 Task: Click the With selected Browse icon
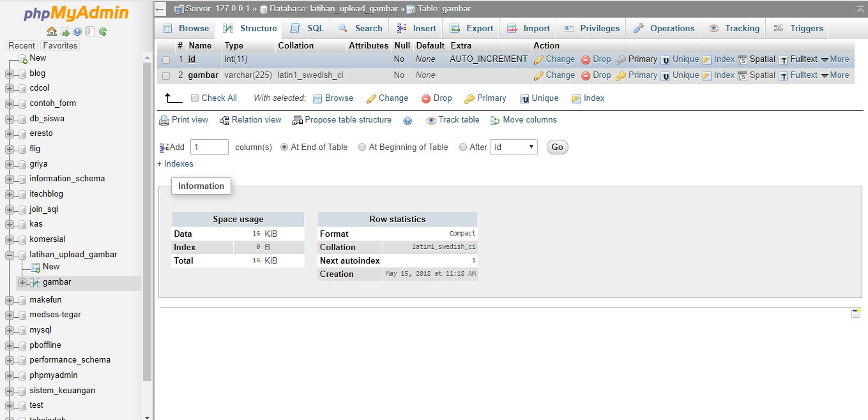click(317, 99)
